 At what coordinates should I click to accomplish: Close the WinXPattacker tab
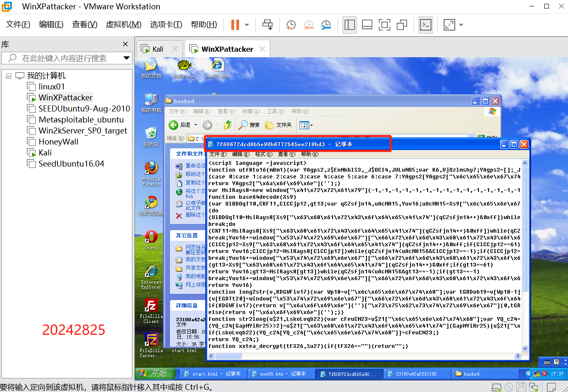[x=262, y=49]
